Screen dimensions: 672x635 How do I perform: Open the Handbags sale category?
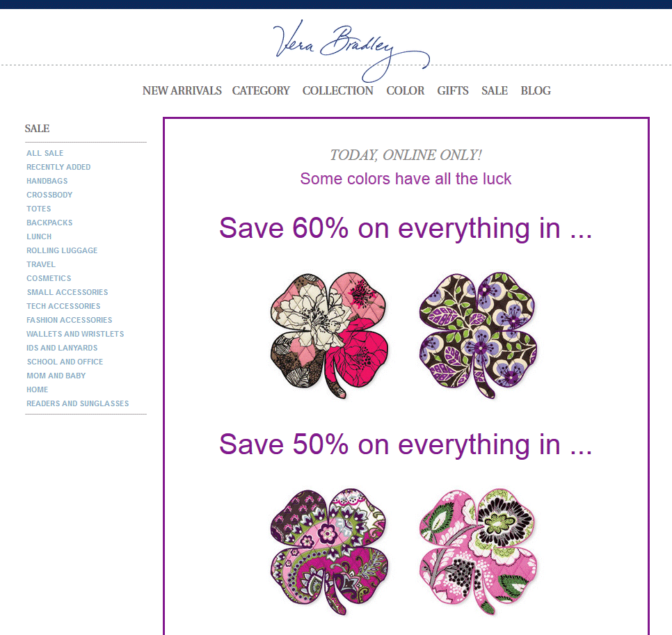pos(47,181)
